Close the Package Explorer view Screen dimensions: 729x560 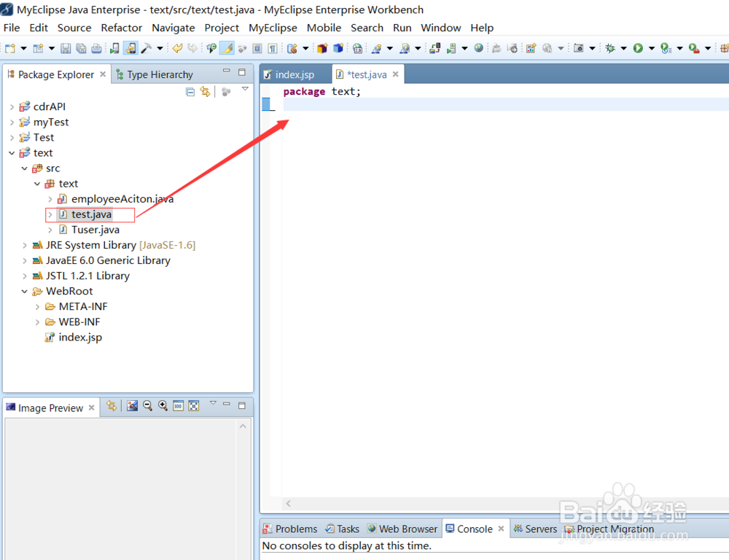103,74
